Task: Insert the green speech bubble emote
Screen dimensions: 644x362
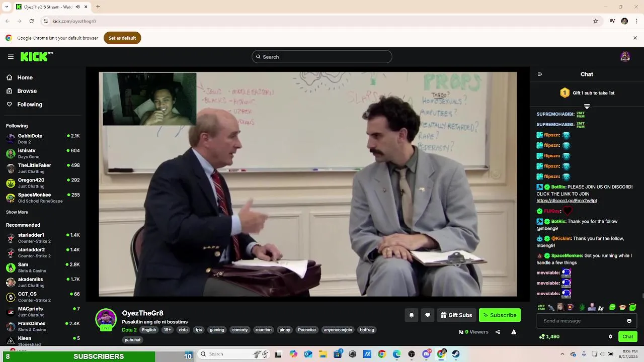Action: click(x=612, y=307)
